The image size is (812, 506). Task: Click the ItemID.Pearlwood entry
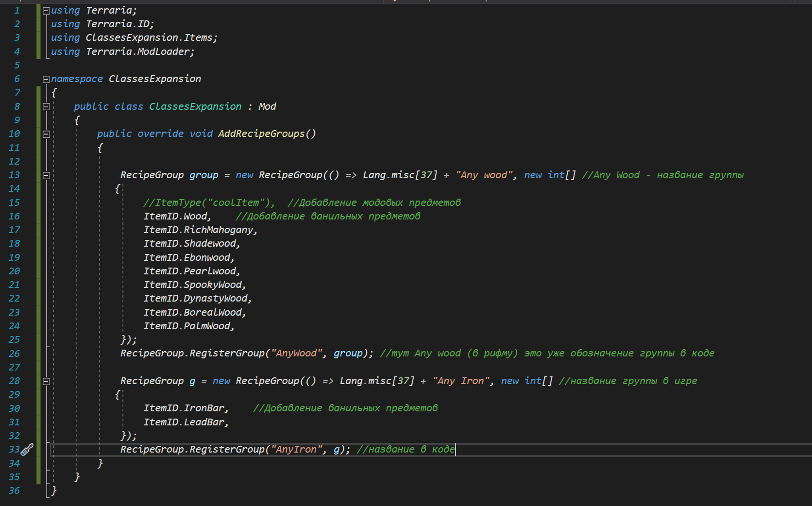[192, 271]
